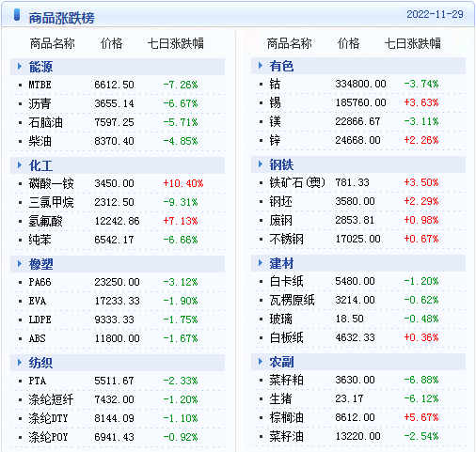Click the +3.63% change for 锡

pyautogui.click(x=421, y=102)
